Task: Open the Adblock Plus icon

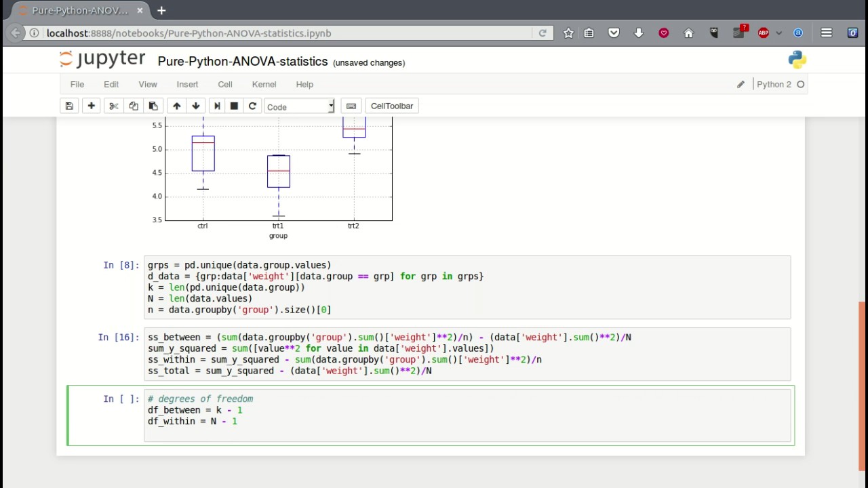Action: coord(764,33)
